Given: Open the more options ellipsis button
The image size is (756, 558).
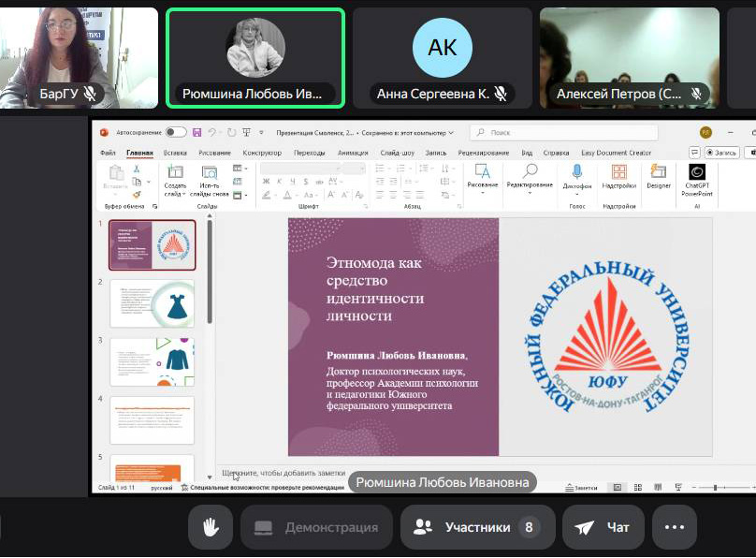Looking at the screenshot, I should coord(675,527).
